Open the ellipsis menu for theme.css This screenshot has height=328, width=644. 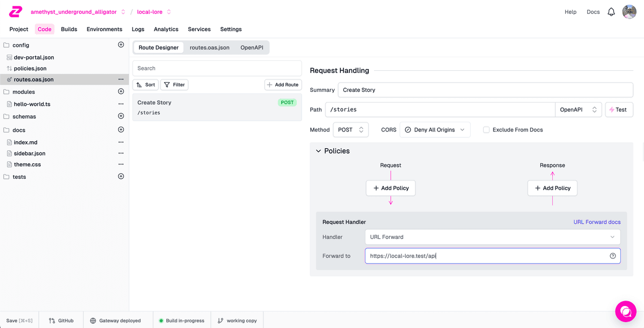click(x=121, y=164)
